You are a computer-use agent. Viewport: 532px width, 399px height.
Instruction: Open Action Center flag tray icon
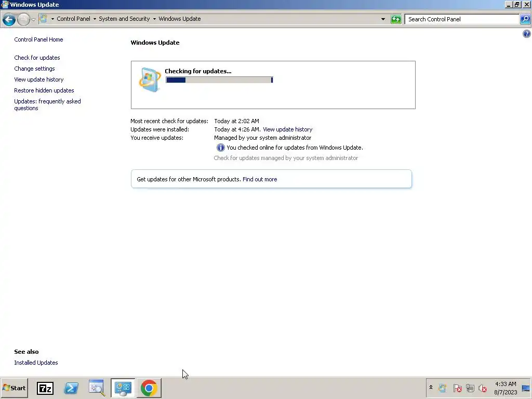457,388
